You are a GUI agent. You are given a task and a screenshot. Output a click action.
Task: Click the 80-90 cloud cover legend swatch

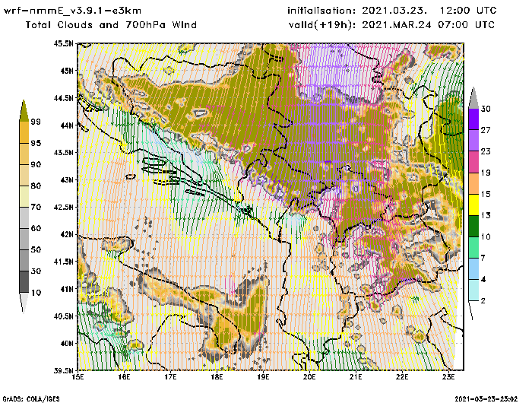click(24, 175)
